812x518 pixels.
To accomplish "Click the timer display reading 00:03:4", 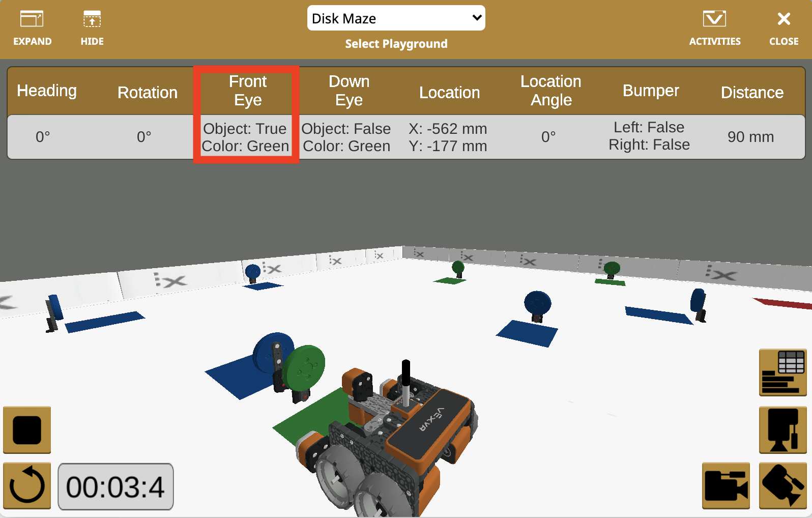I will (115, 487).
